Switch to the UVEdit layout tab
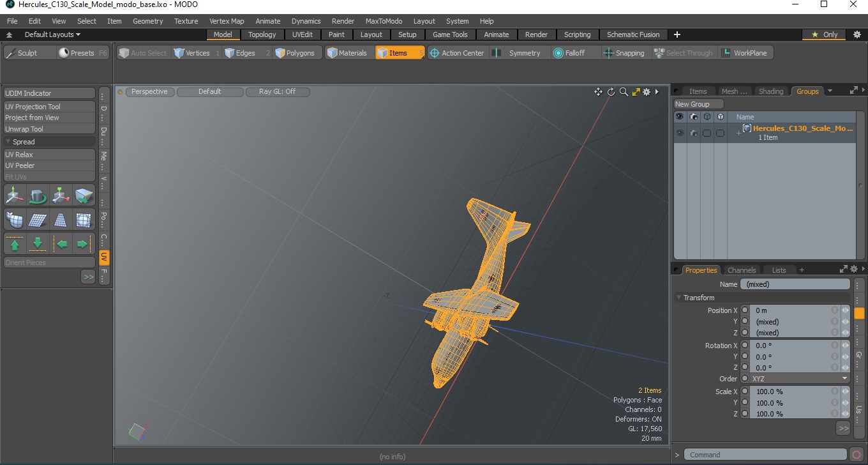 point(303,34)
